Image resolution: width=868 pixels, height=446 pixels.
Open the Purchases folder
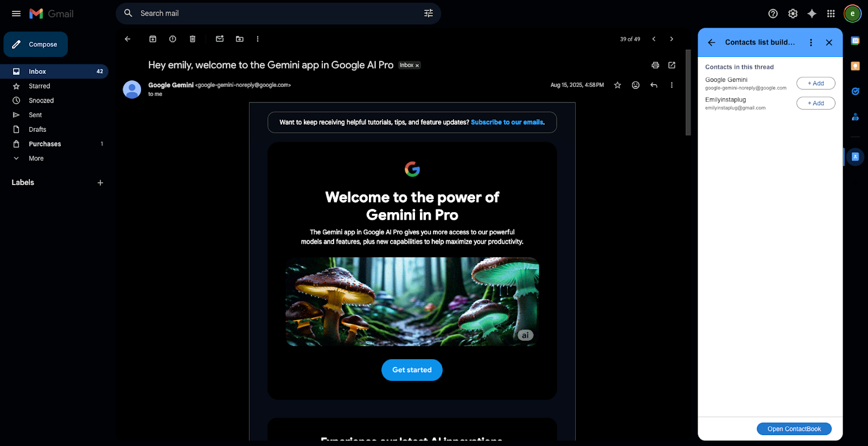click(x=54, y=144)
